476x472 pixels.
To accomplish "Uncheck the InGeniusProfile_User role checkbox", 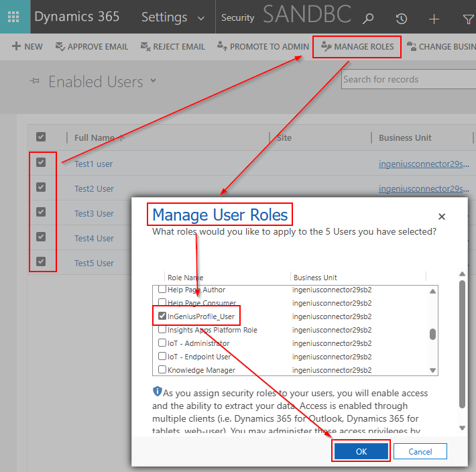I will click(162, 316).
